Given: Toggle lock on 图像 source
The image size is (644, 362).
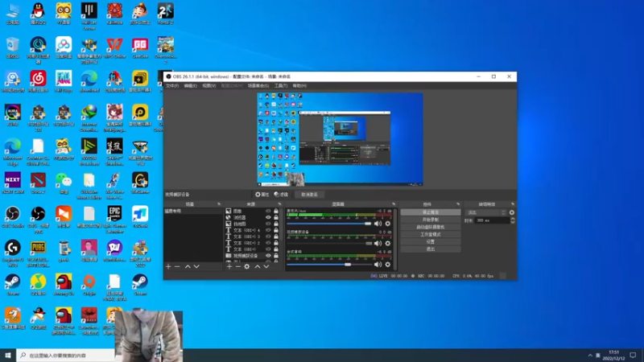Looking at the screenshot, I should coord(276,211).
